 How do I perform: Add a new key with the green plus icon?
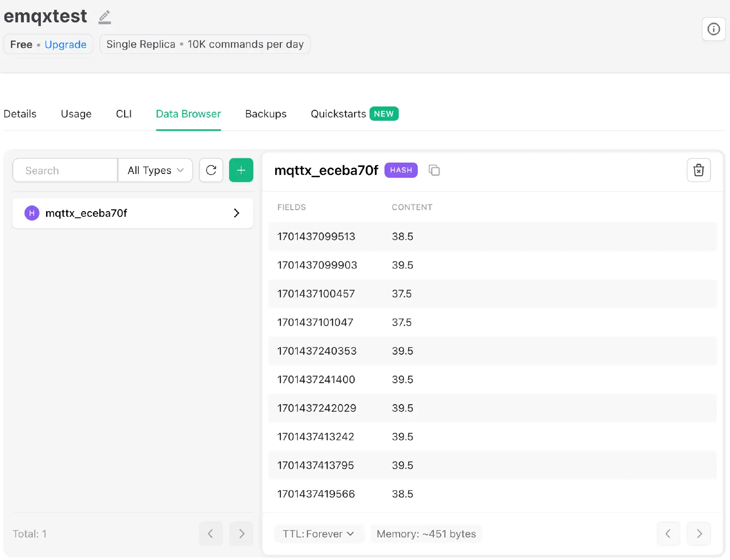pyautogui.click(x=241, y=170)
